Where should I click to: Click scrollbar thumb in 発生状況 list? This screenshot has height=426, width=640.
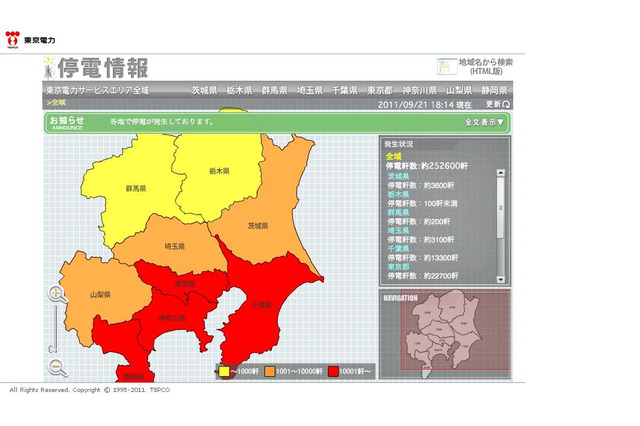point(501,208)
